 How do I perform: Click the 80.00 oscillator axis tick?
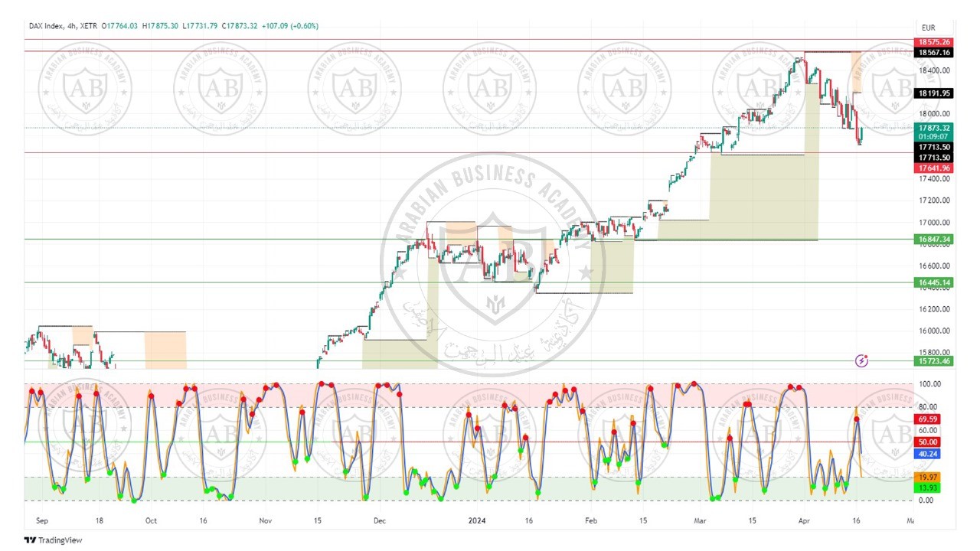coord(927,407)
